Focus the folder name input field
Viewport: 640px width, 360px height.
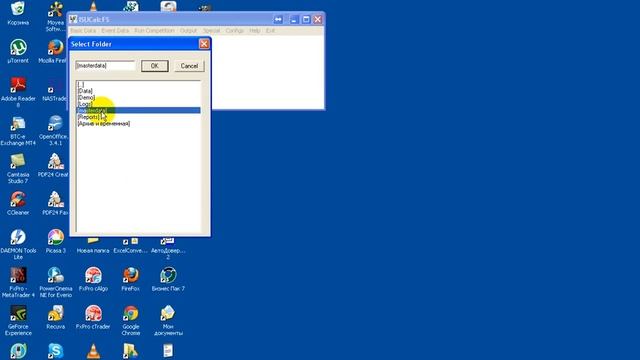click(105, 65)
